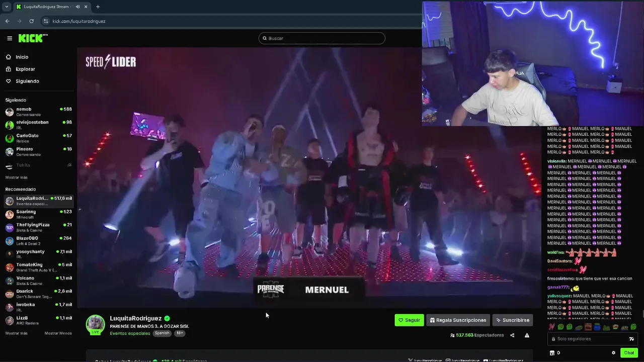Click the kick.com/luquitarodriguez address bar
Viewport: 644px width, 362px height.
click(79, 21)
